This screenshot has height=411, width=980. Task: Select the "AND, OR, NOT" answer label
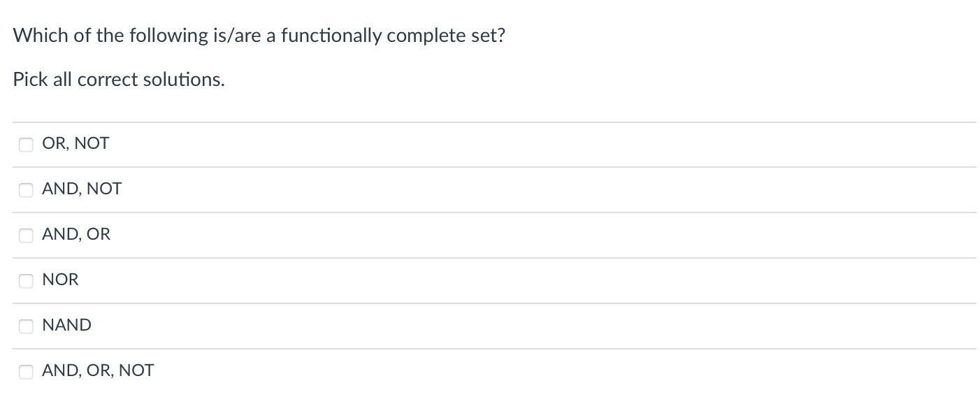point(98,370)
